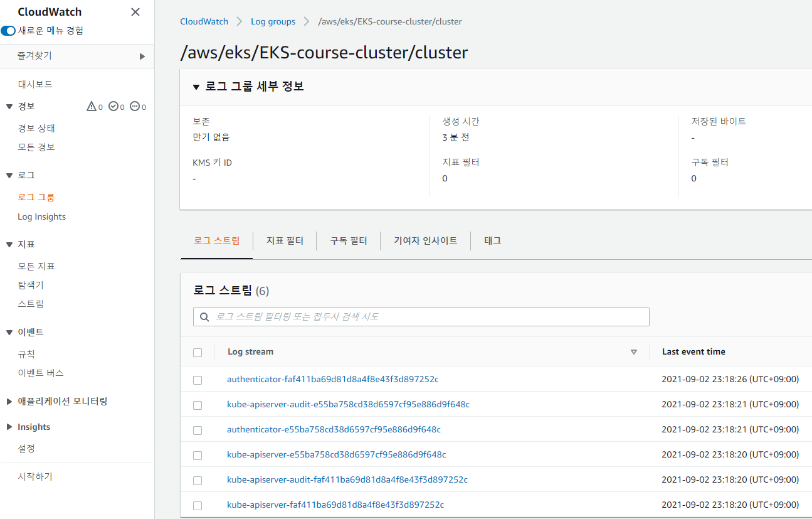
Task: Collapse the 경보 section
Action: click(9, 107)
